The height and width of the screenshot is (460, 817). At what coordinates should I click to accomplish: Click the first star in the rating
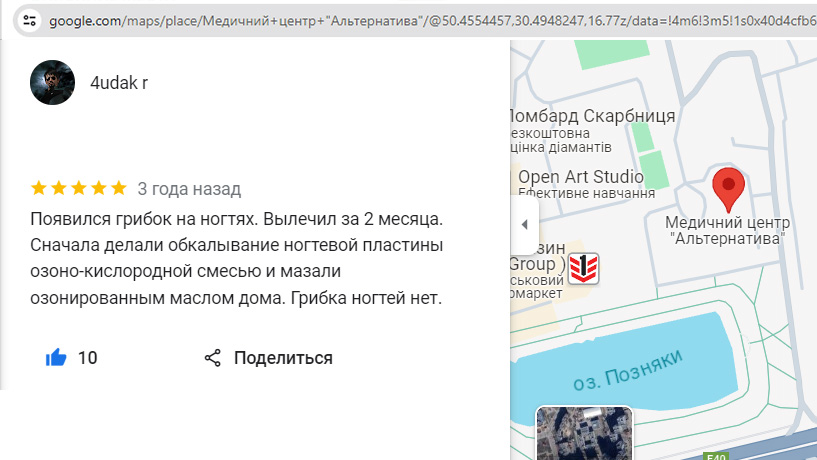(x=39, y=188)
